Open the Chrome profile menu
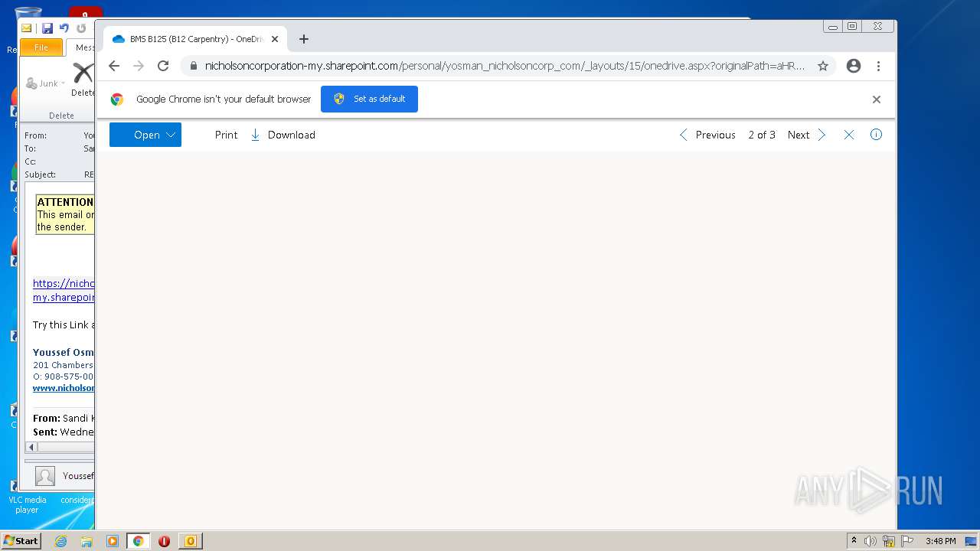 point(854,66)
